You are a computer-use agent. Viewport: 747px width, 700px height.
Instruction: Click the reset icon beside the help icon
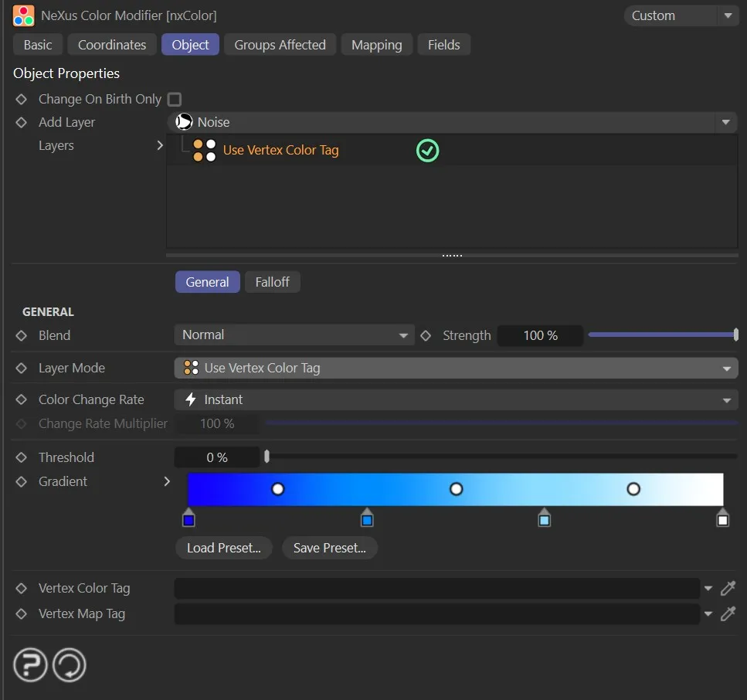[x=69, y=664]
